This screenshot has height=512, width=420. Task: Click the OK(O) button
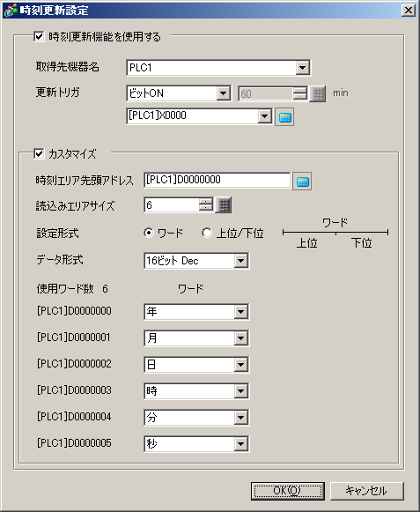(288, 491)
